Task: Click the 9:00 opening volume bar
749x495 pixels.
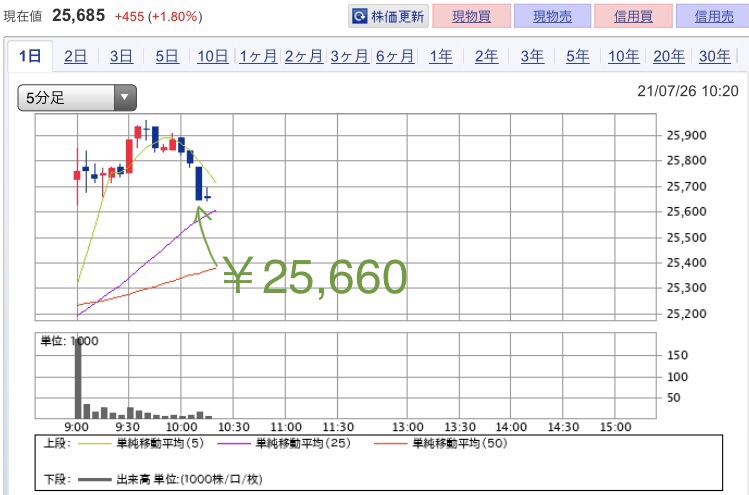Action: tap(78, 377)
